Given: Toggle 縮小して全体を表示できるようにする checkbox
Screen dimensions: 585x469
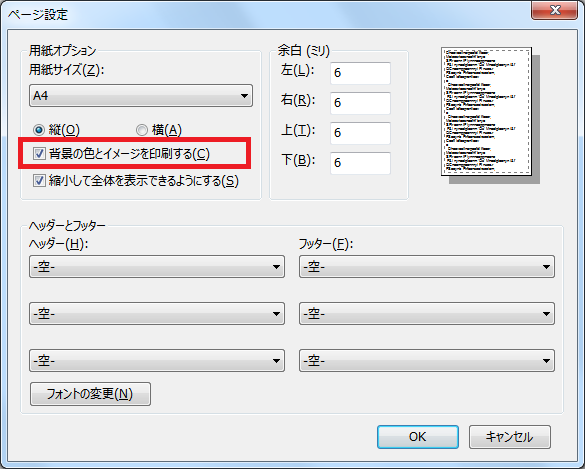Looking at the screenshot, I should pyautogui.click(x=39, y=181).
